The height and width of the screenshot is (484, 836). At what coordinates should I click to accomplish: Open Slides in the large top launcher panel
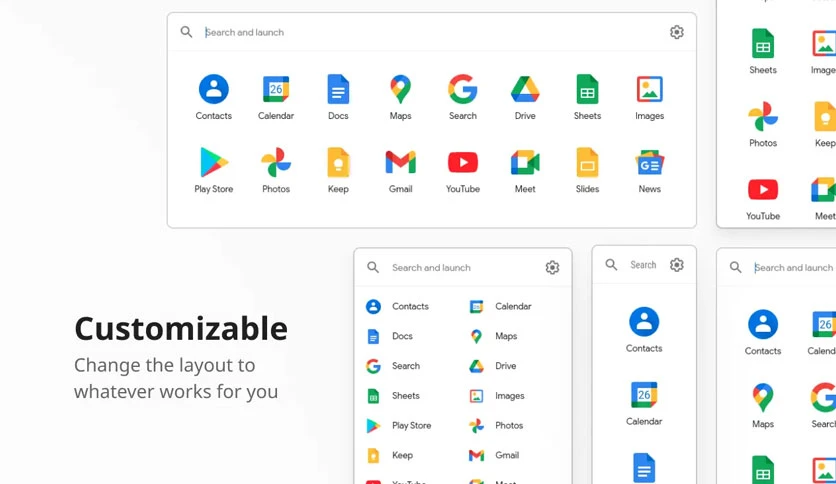click(587, 171)
